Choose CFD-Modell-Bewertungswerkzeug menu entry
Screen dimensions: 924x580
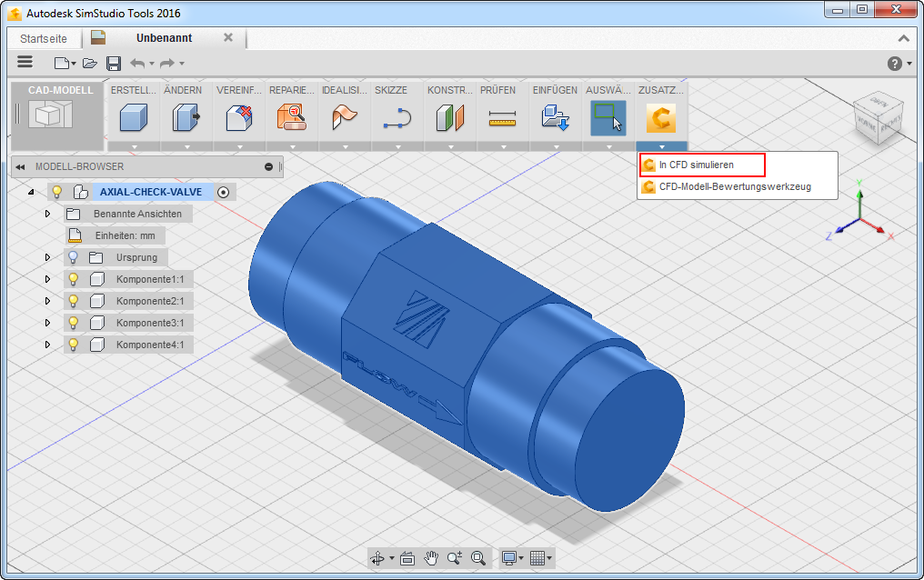coord(738,186)
